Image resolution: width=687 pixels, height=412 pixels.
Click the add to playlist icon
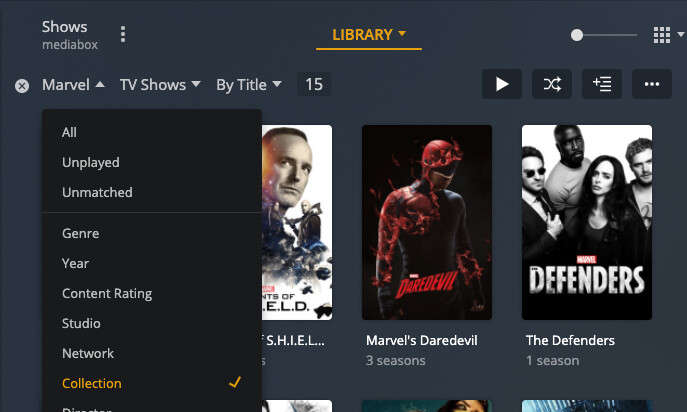(602, 84)
